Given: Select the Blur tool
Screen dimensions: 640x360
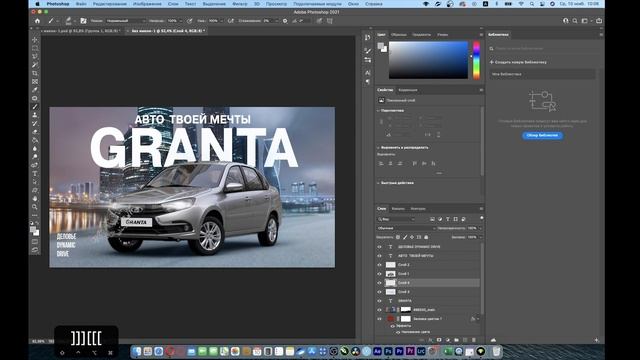Looking at the screenshot, I should [x=35, y=149].
